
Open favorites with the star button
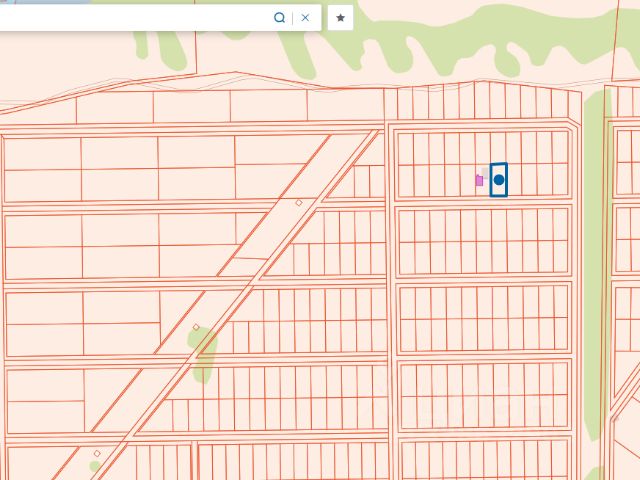(340, 18)
